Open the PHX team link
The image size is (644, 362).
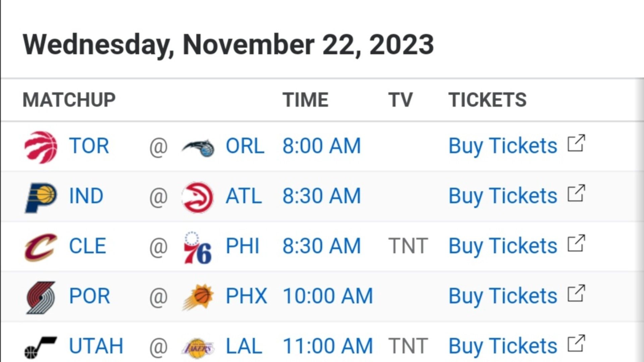[246, 296]
